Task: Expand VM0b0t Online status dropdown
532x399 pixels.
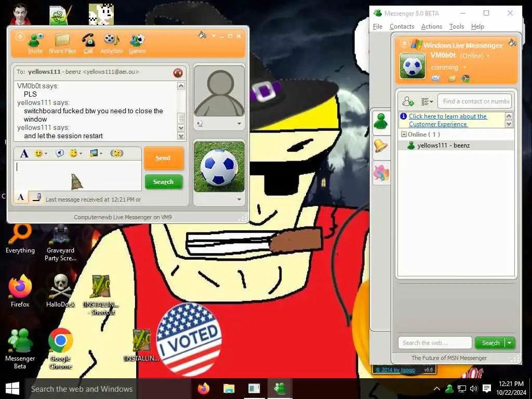Action: [x=488, y=56]
